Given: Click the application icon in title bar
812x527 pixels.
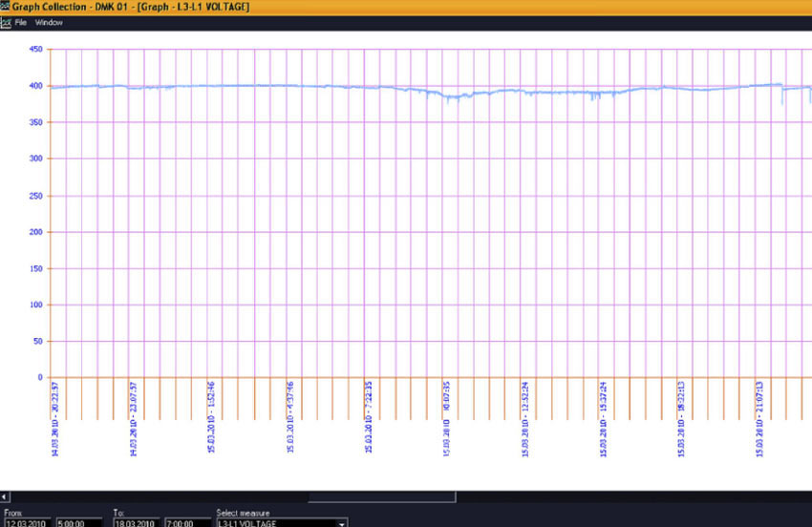Looking at the screenshot, I should click(x=6, y=6).
